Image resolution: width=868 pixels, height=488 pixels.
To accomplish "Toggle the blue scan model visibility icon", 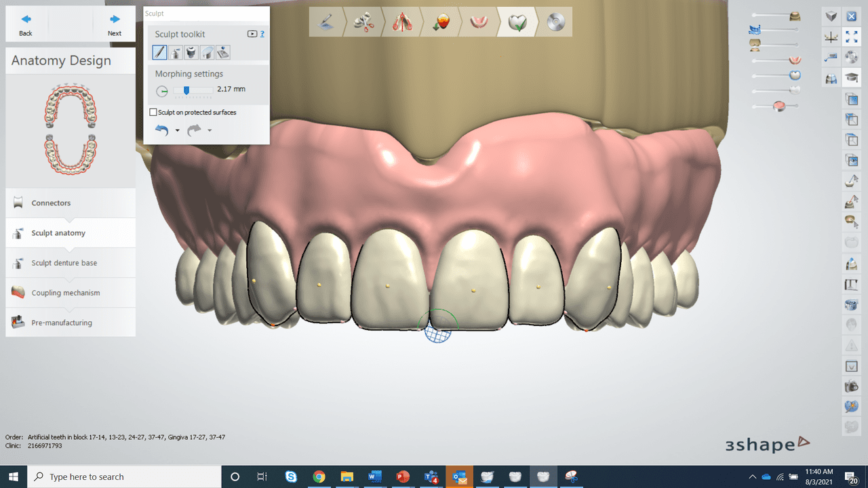I will (x=755, y=30).
